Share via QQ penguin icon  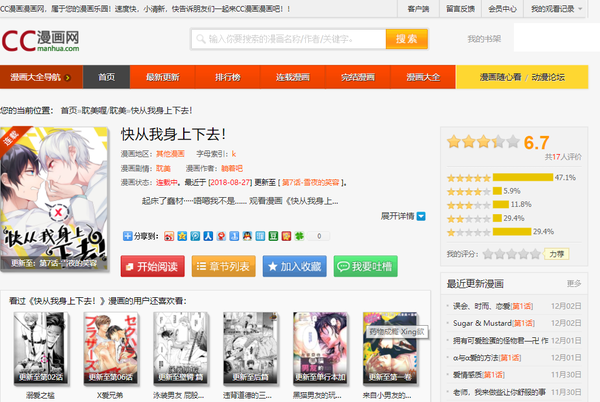click(247, 236)
